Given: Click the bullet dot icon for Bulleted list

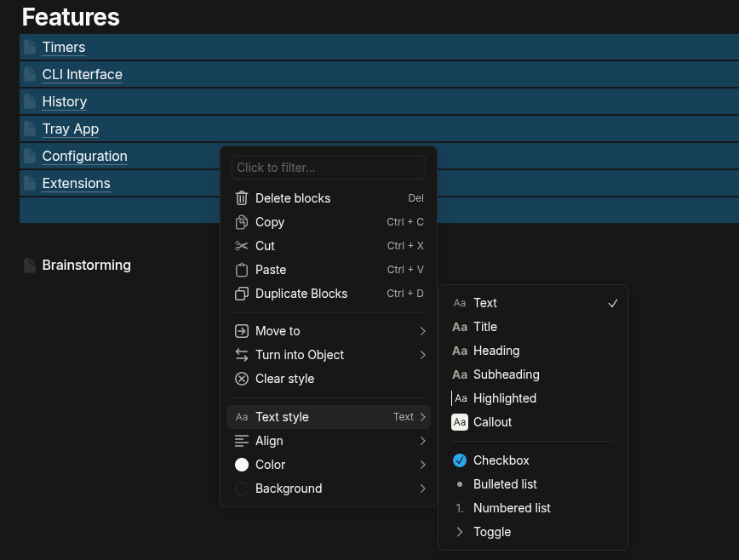Looking at the screenshot, I should [460, 484].
